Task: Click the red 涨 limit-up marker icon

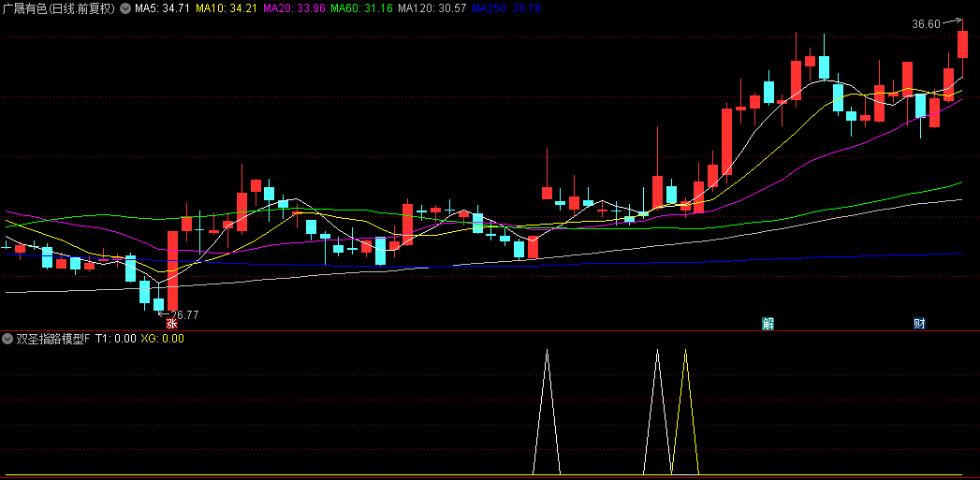Action: tap(172, 324)
